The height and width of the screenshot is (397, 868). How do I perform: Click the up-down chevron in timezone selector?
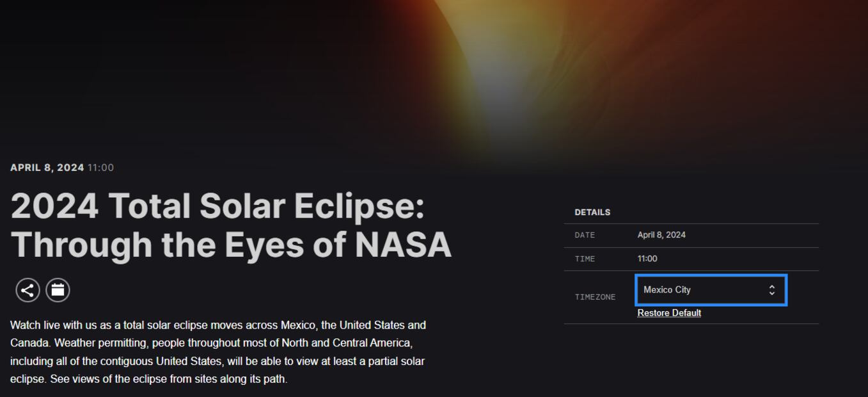[x=772, y=290]
